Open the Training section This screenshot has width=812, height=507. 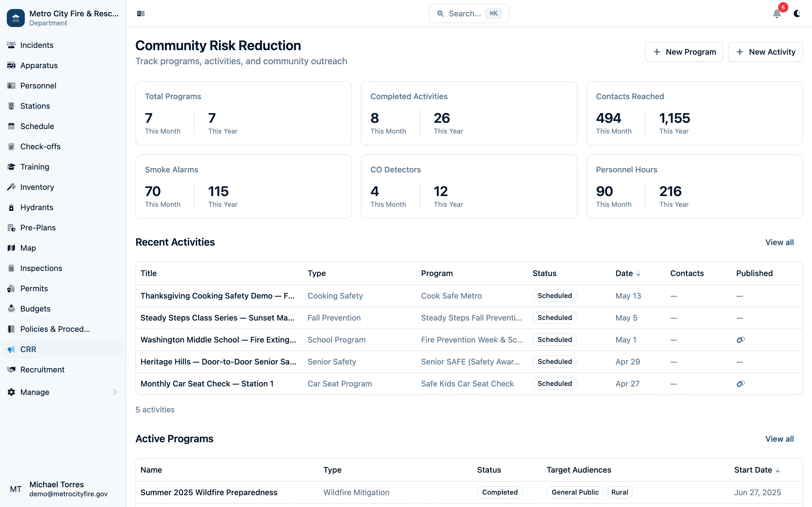[35, 167]
